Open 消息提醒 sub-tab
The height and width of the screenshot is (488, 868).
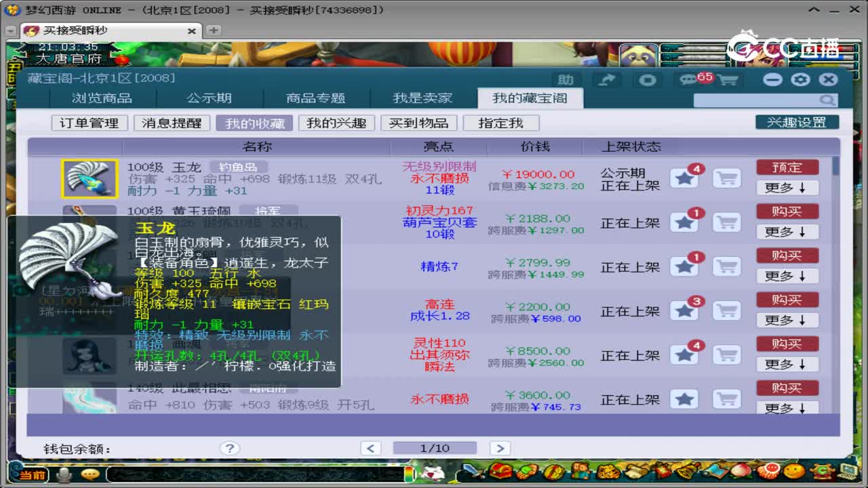tap(172, 123)
